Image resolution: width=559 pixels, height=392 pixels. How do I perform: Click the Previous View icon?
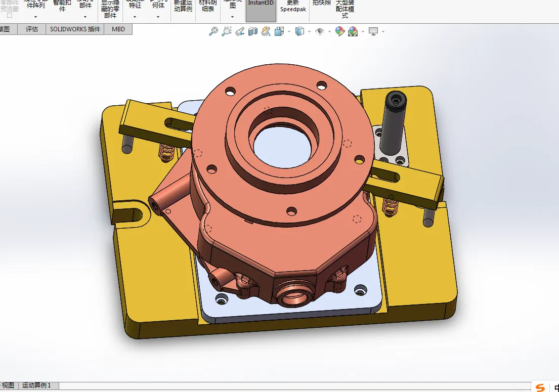[240, 31]
